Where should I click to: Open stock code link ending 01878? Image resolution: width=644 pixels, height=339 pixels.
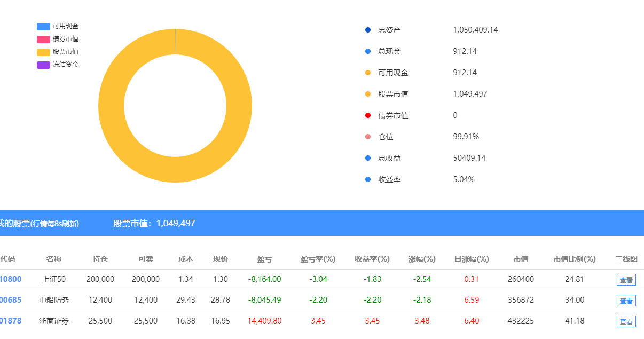[x=11, y=321]
